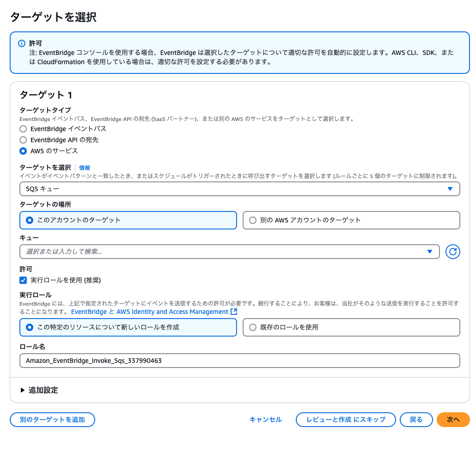Click the 実行ロール section label
476x458 pixels.
pyautogui.click(x=36, y=295)
